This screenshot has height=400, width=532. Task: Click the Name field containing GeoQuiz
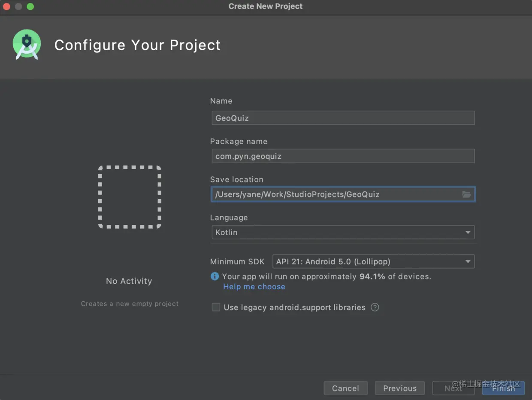tap(343, 118)
